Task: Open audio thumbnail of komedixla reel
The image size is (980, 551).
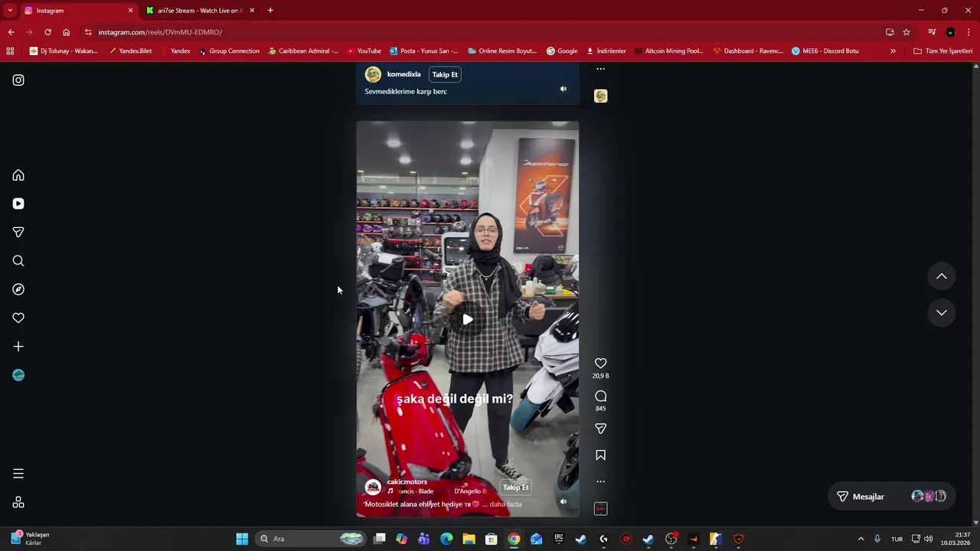Action: click(x=600, y=96)
